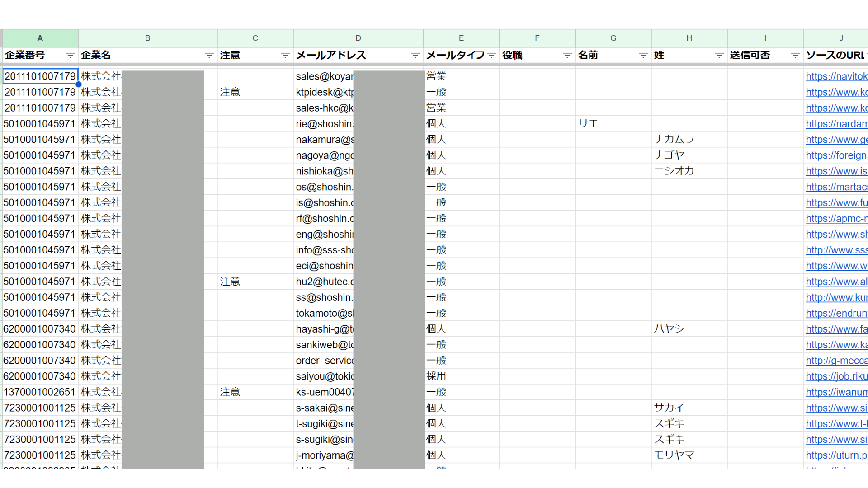This screenshot has height=488, width=868.
Task: Open filter icon in 注意 header
Action: [285, 56]
